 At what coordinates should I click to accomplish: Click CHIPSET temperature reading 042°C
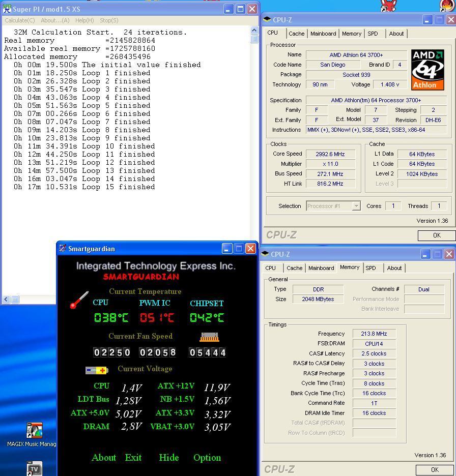click(x=207, y=317)
